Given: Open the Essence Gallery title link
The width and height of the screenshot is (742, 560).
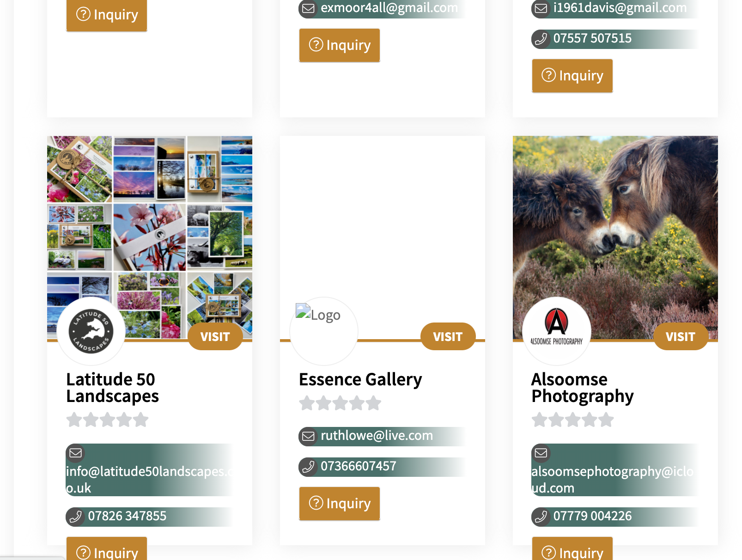Looking at the screenshot, I should click(x=360, y=379).
